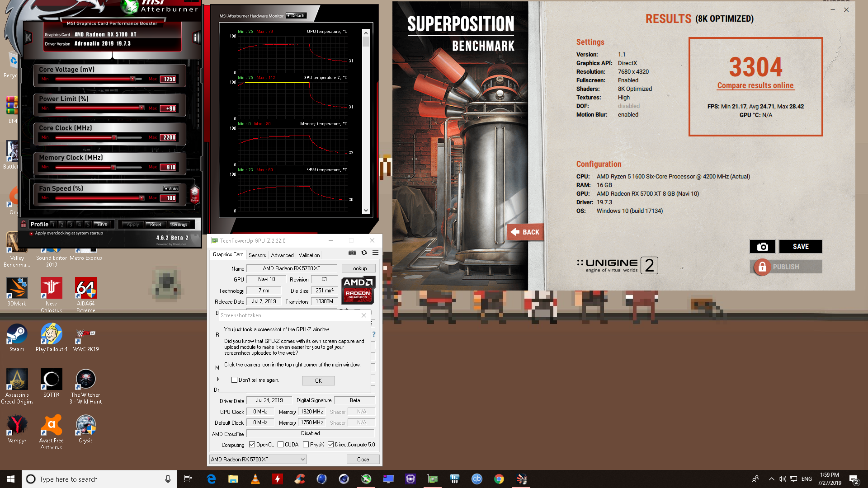The image size is (868, 488).
Task: Open Assassin's Creed Origins shortcut
Action: coord(17,386)
